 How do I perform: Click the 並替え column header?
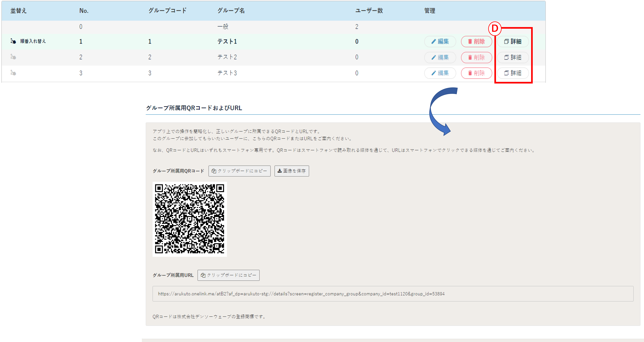coord(18,11)
